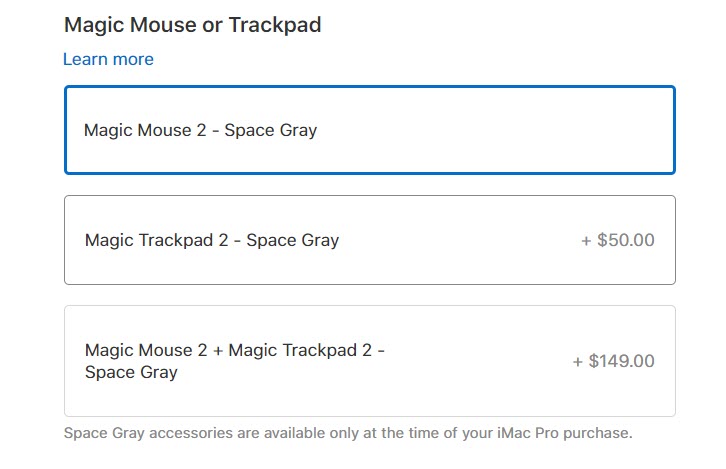The width and height of the screenshot is (726, 469).
Task: Click the Space Gray accessories availability note
Action: [x=348, y=433]
